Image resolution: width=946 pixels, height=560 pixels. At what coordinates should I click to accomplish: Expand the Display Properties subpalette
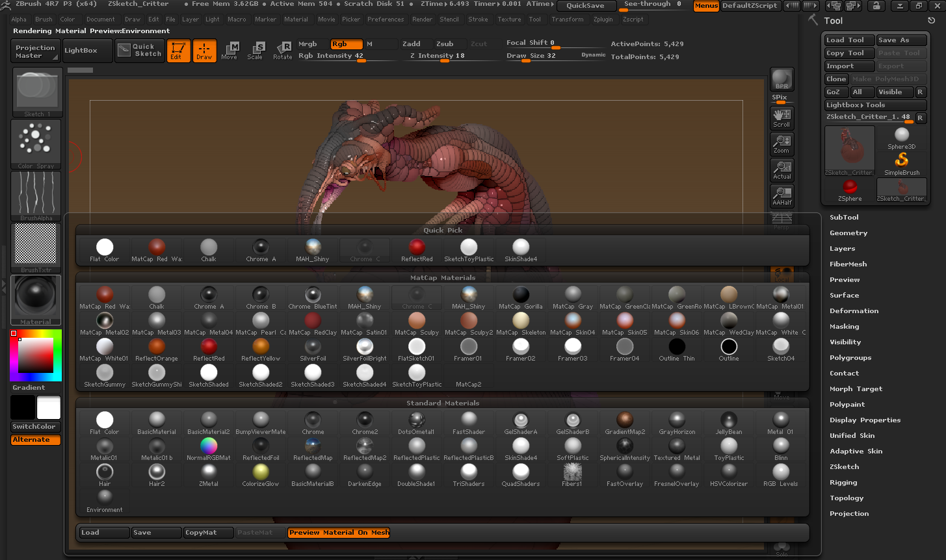tap(865, 420)
